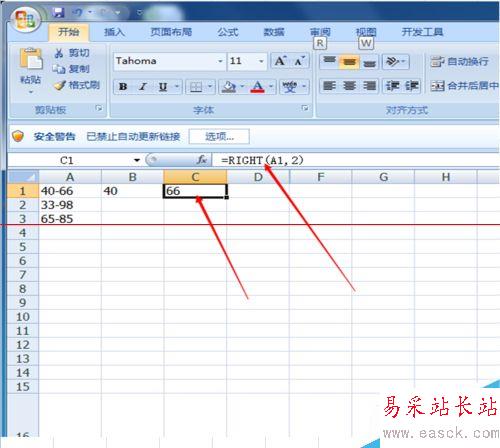Toggle center horizontal alignment
The height and width of the screenshot is (448, 500).
(x=349, y=86)
